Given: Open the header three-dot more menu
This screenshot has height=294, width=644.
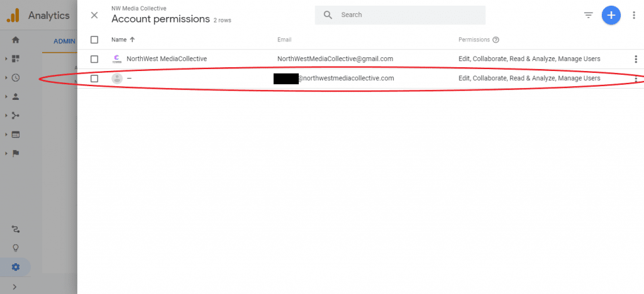Looking at the screenshot, I should (634, 15).
